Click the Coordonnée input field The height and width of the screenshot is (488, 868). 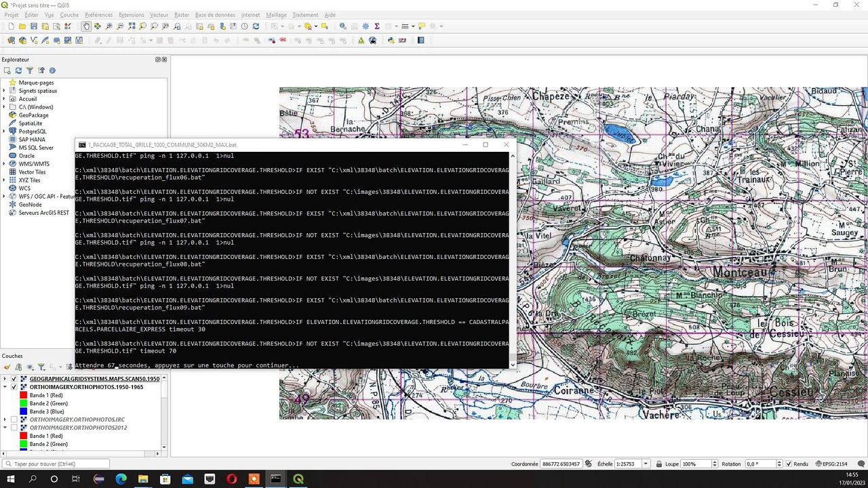(x=561, y=464)
